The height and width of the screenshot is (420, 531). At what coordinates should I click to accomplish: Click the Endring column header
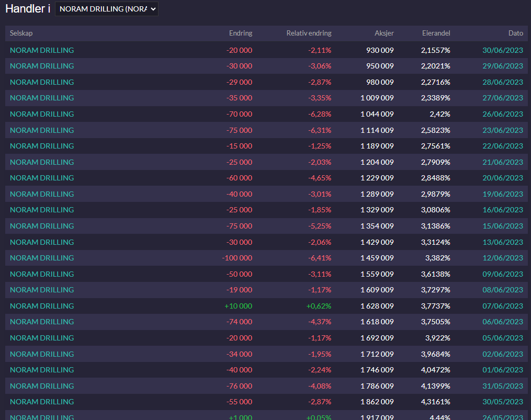coord(241,33)
